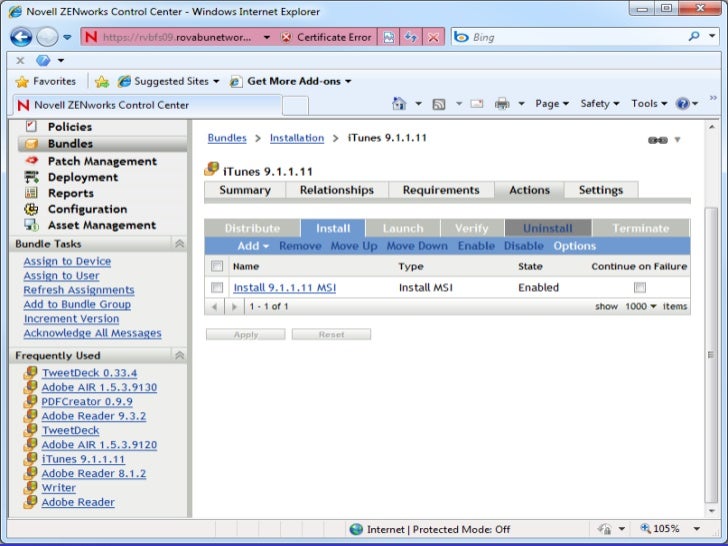Click the iTunes bundle icon next to the title
Image resolution: width=728 pixels, height=546 pixels.
211,169
